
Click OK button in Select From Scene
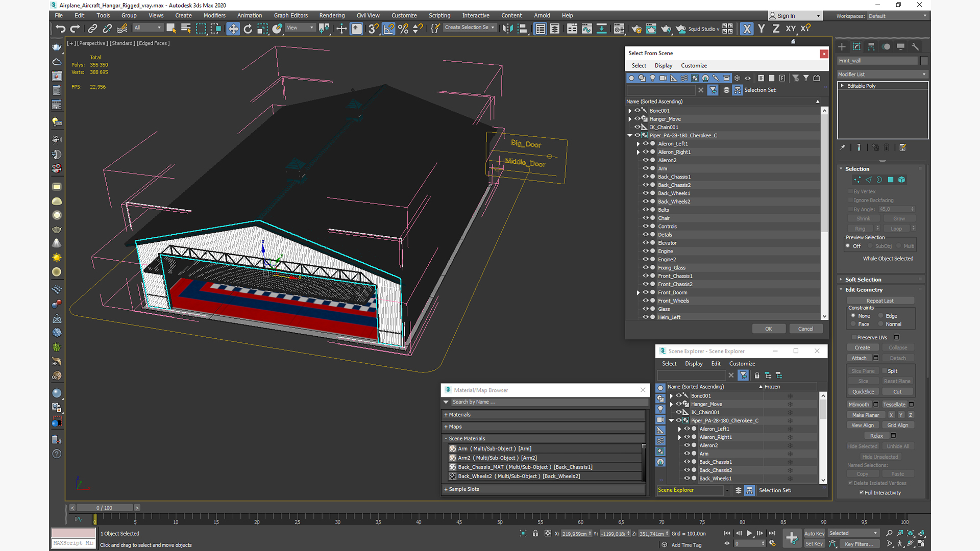(768, 328)
